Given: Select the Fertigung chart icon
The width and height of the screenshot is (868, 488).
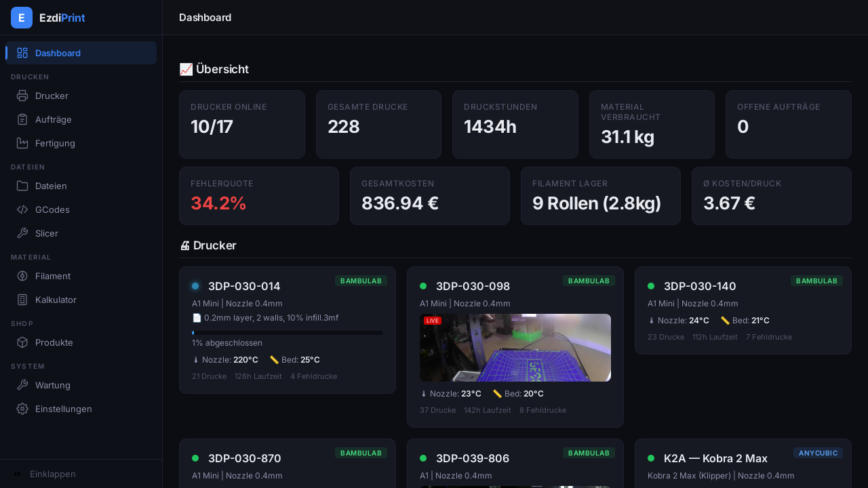Looking at the screenshot, I should [22, 143].
